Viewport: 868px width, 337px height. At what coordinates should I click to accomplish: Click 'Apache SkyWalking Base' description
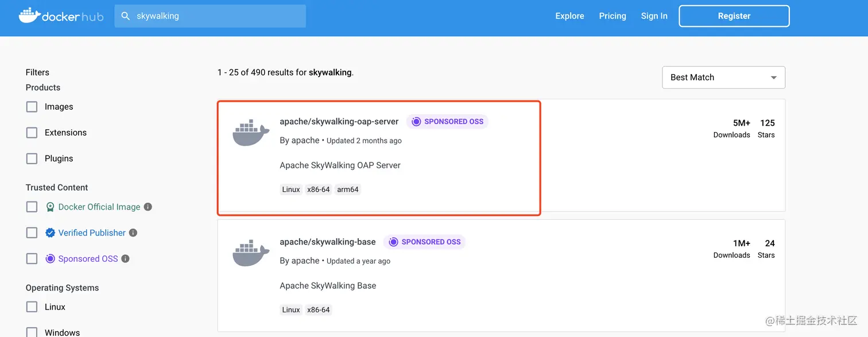(328, 286)
